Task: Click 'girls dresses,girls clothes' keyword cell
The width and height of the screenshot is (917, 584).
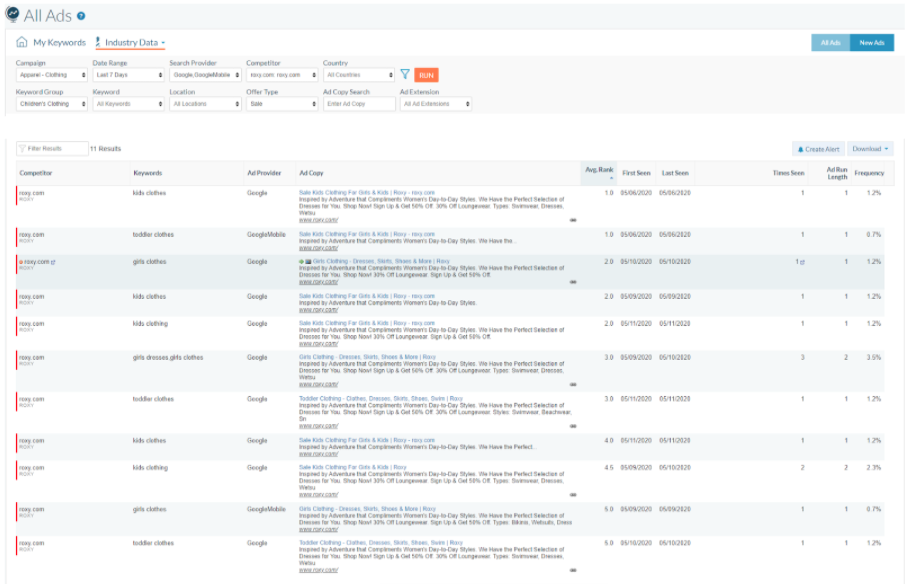Action: point(168,357)
